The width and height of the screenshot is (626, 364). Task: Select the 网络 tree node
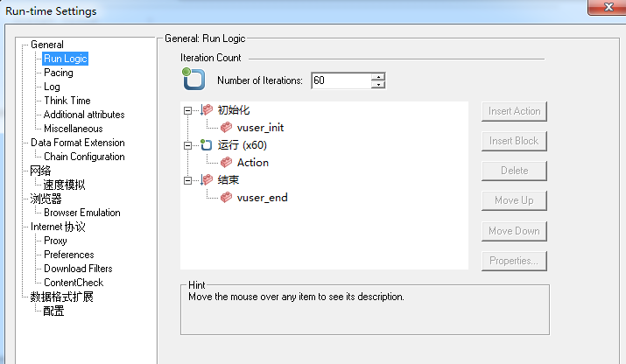point(40,171)
